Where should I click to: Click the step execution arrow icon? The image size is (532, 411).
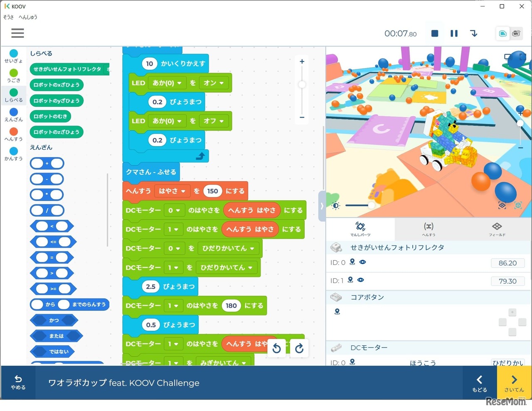474,34
